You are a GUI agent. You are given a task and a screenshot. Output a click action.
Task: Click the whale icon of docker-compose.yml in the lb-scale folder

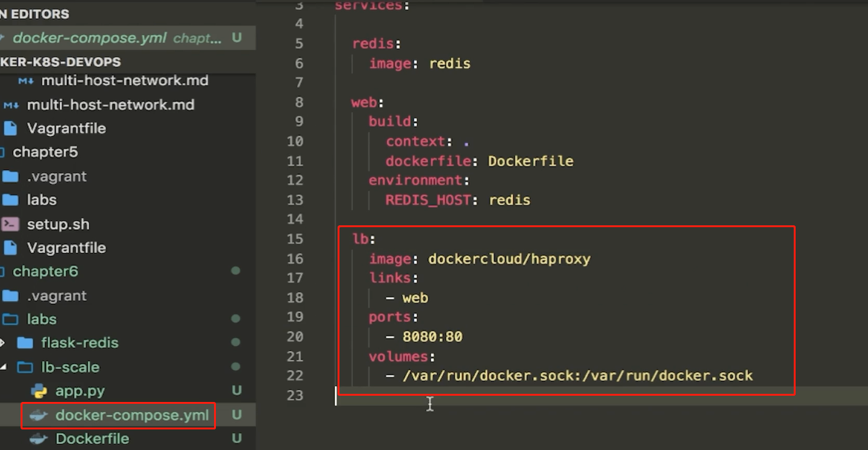[39, 415]
